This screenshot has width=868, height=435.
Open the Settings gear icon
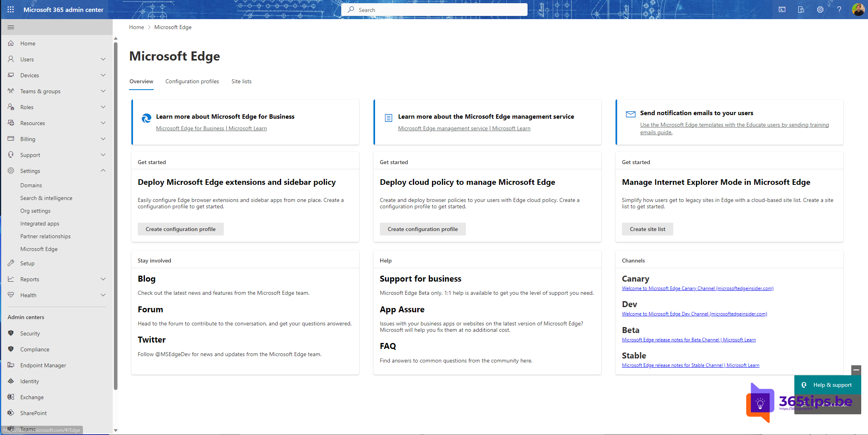819,10
